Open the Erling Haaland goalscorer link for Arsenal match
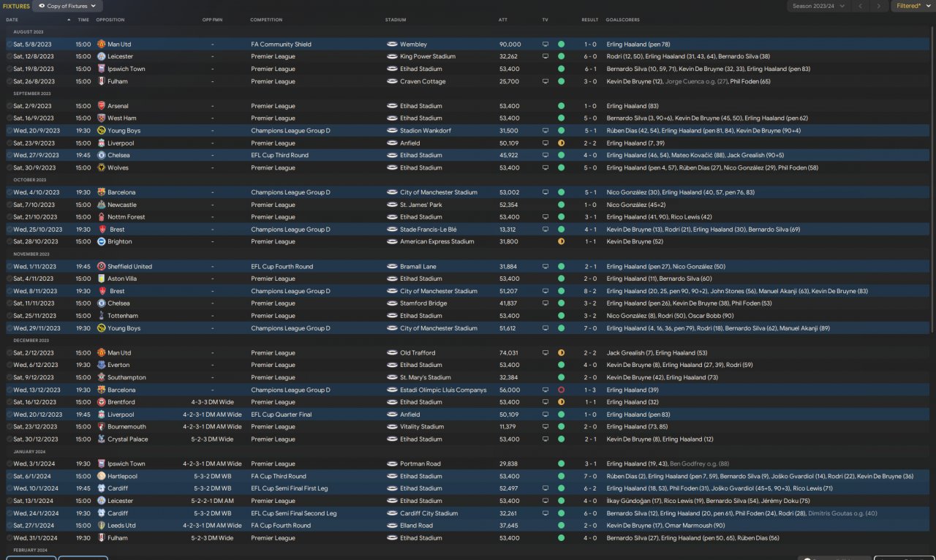Viewport: 936px width, 560px height. (x=626, y=106)
